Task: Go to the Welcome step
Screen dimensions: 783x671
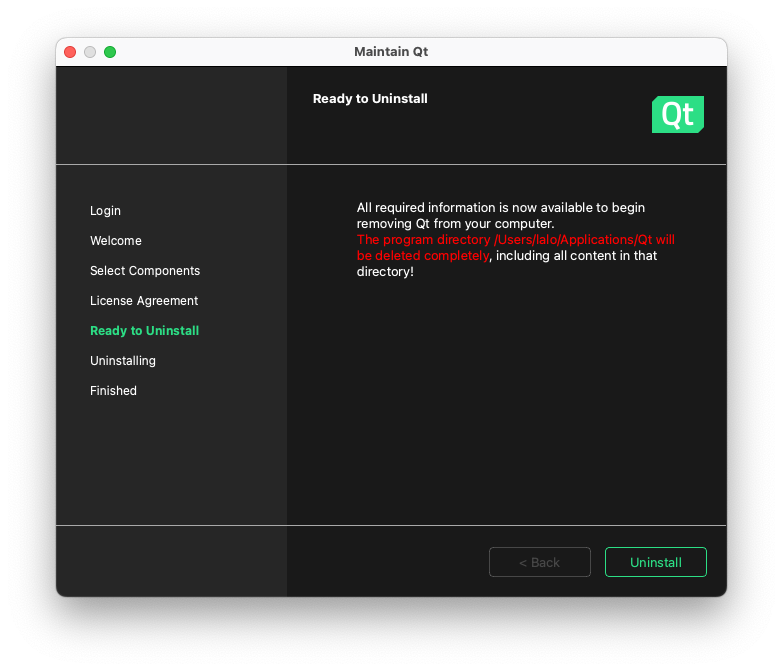Action: point(116,241)
